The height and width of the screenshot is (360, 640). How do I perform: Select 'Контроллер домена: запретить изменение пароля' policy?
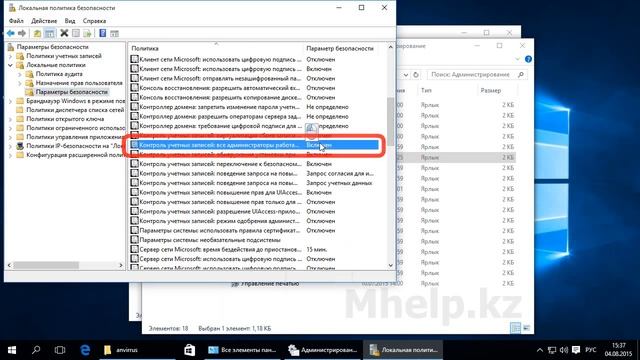[x=220, y=107]
